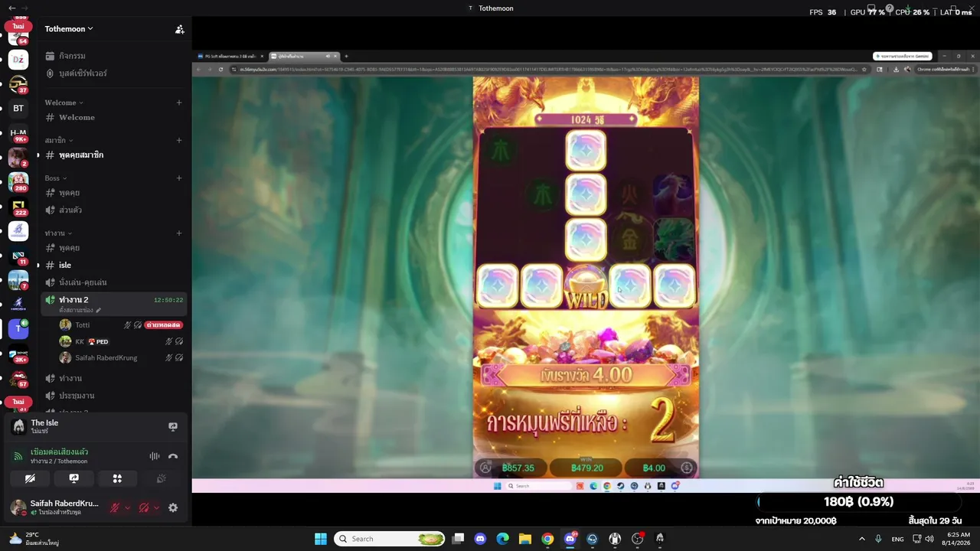Add a channel to the Welcome category
Screen dimensions: 980x551
(x=179, y=103)
